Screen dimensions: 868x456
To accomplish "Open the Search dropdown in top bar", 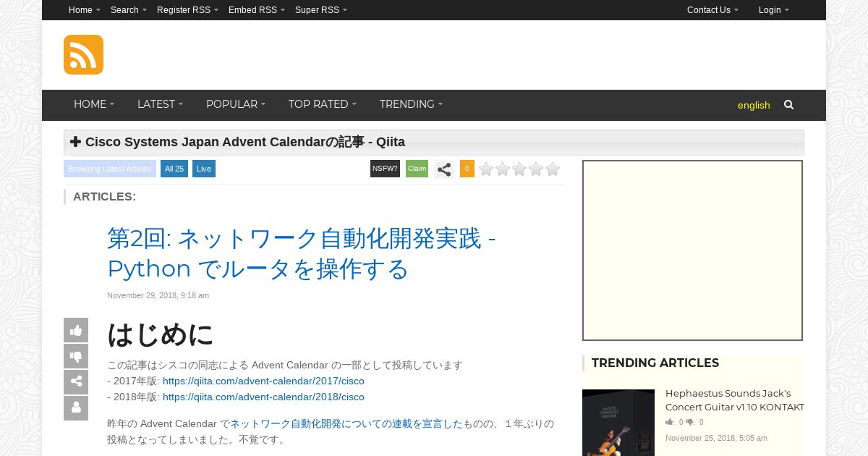I will coord(129,10).
